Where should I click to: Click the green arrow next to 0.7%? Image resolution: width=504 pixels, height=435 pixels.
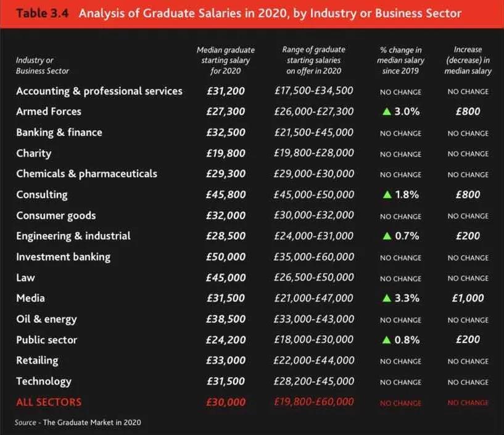pyautogui.click(x=387, y=236)
